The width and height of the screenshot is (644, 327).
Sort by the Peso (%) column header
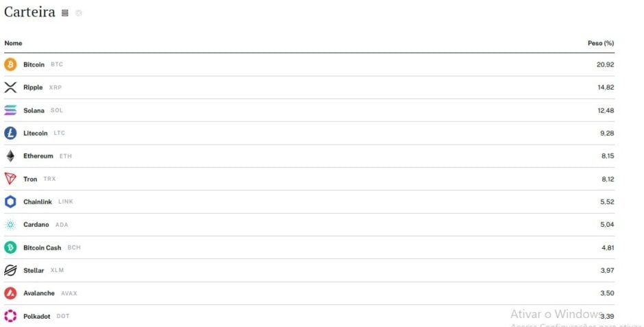[x=600, y=43]
